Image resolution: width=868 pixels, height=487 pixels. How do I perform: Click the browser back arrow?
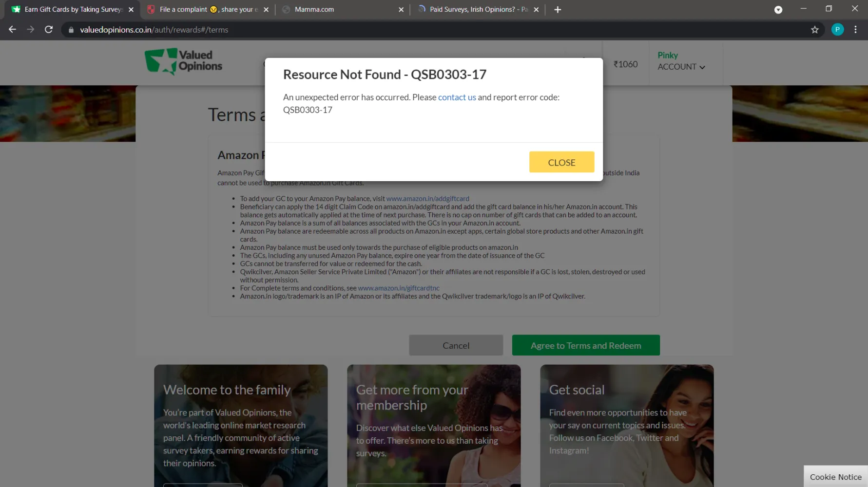[x=12, y=30]
